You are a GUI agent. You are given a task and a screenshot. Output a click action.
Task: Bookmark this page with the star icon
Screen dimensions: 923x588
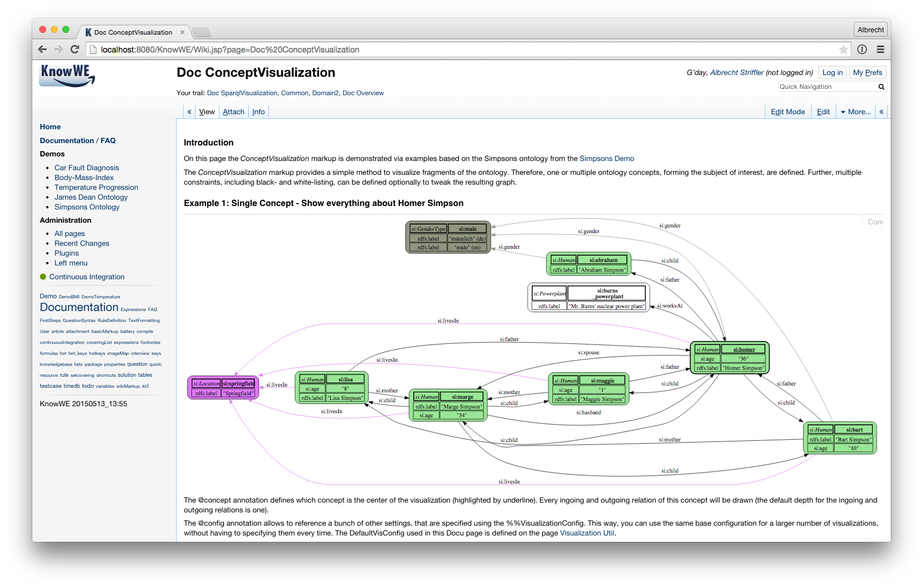843,50
